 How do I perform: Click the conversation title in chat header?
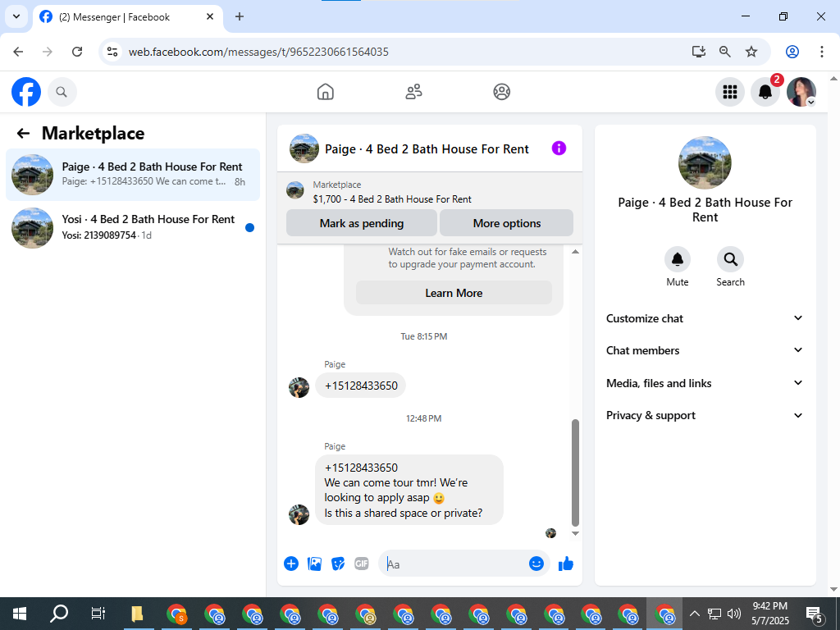tap(427, 149)
